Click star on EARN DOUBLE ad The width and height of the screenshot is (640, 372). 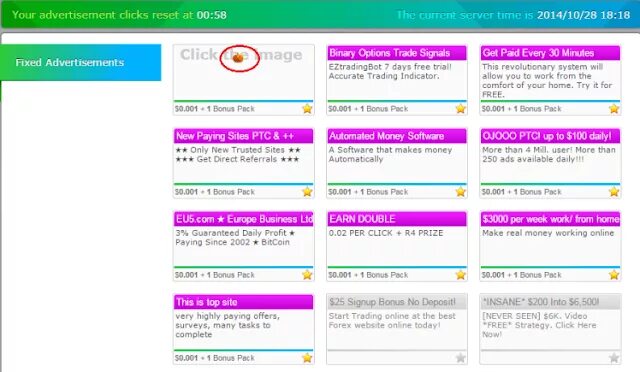460,275
